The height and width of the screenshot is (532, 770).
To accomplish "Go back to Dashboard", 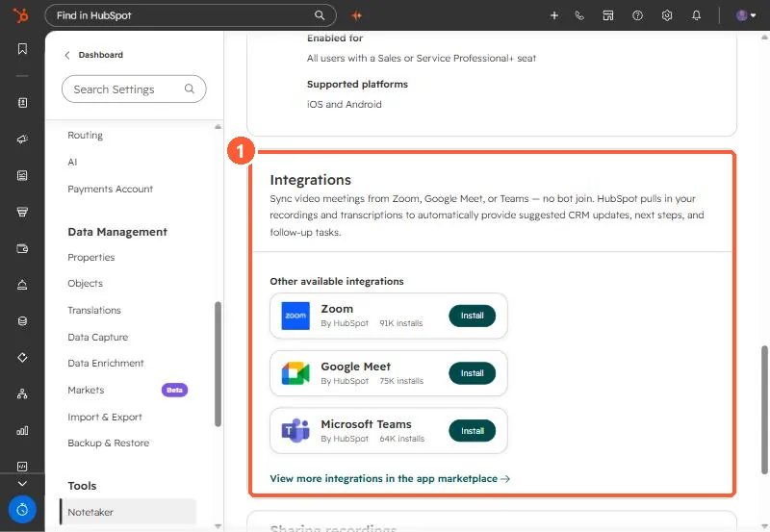I will pyautogui.click(x=94, y=55).
